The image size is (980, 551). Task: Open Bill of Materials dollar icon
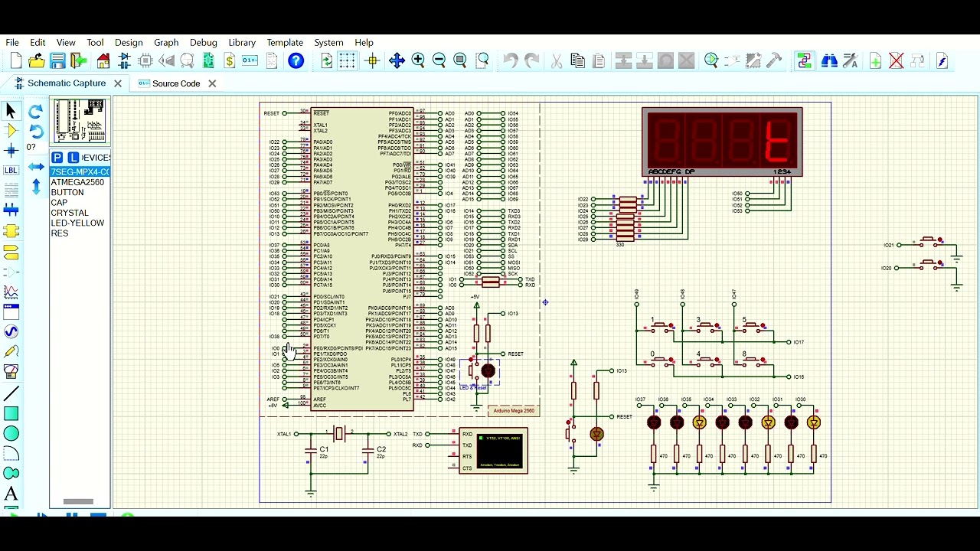pyautogui.click(x=230, y=61)
